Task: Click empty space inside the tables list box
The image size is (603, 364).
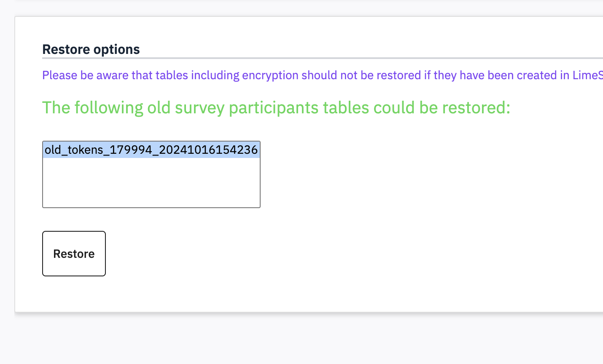Action: click(x=151, y=183)
